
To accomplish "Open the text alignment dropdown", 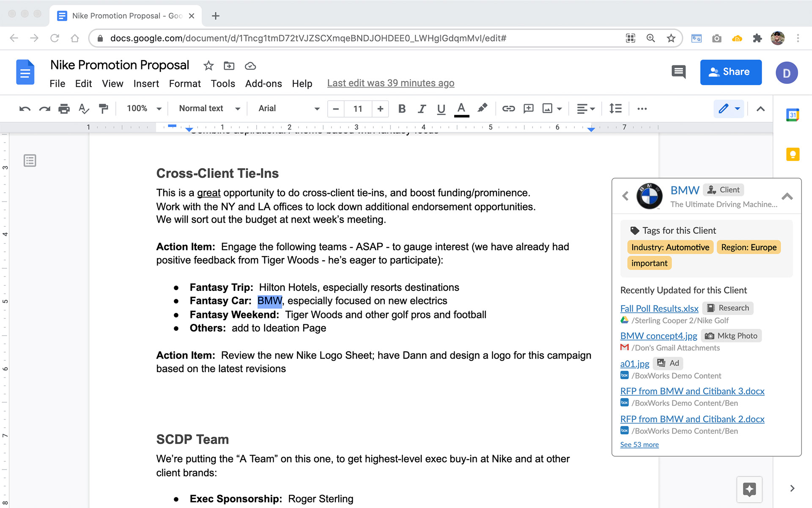I will tap(586, 109).
